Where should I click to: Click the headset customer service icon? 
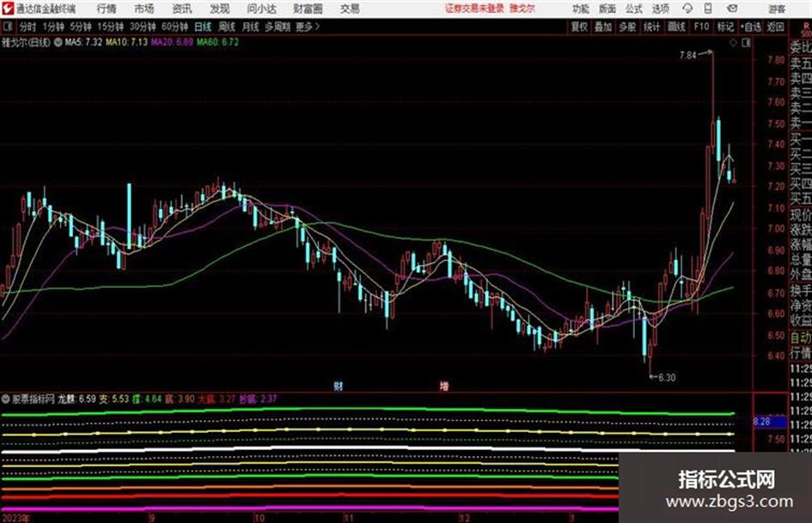pyautogui.click(x=687, y=9)
